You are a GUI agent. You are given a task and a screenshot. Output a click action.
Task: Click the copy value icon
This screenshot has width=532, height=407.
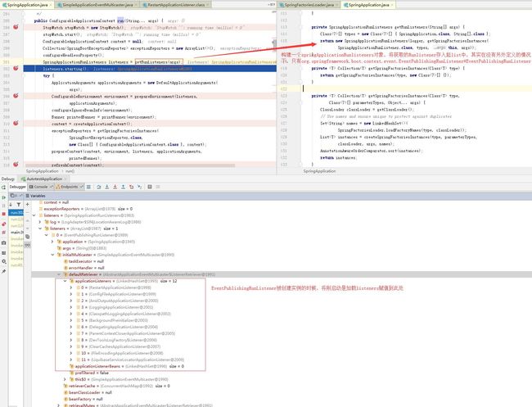[28, 237]
